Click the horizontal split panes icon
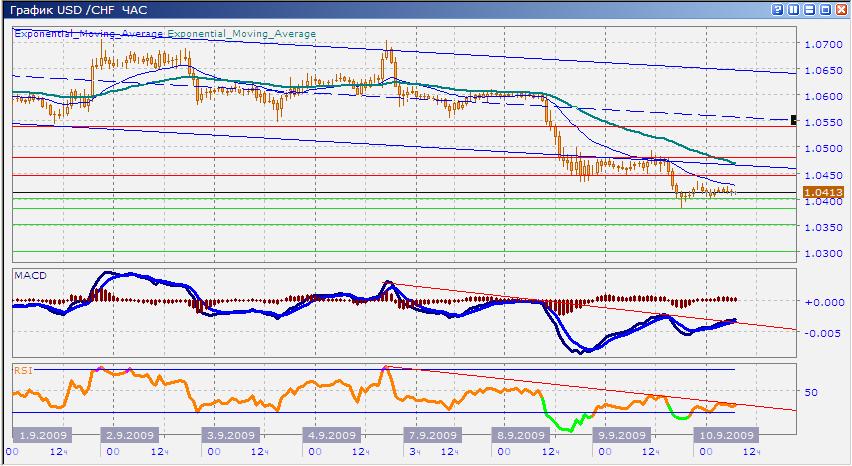Image resolution: width=852 pixels, height=466 pixels. [809, 9]
